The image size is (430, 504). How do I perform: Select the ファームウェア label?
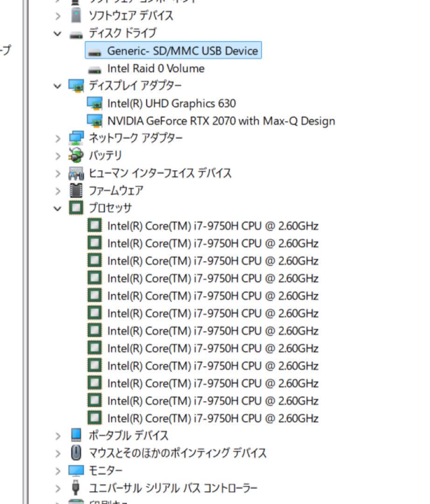pyautogui.click(x=116, y=190)
